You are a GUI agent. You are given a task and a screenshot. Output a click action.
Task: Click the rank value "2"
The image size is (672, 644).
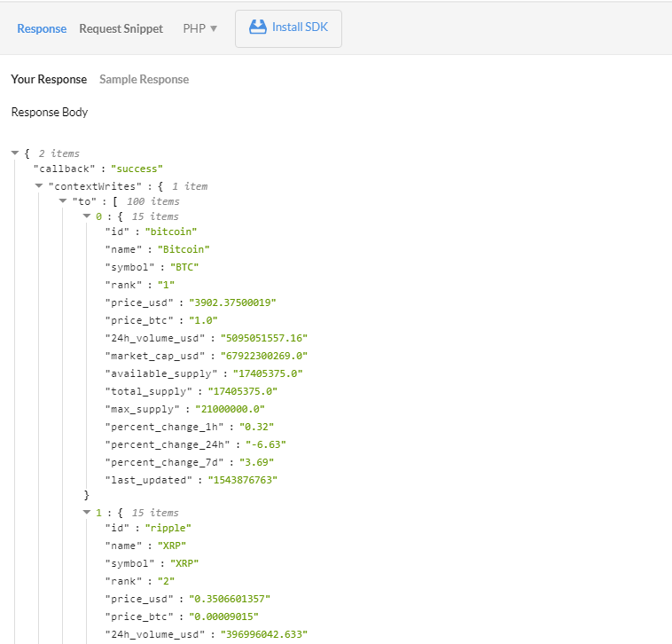[166, 581]
